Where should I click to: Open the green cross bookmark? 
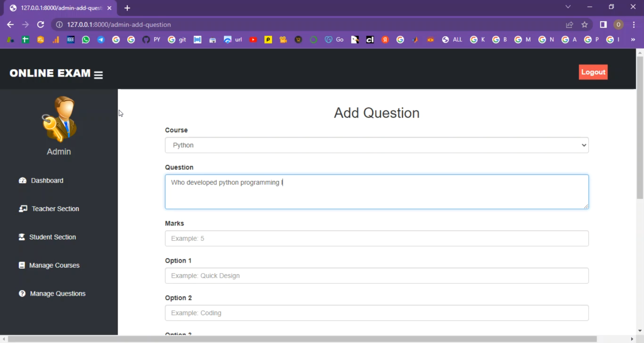pyautogui.click(x=25, y=39)
